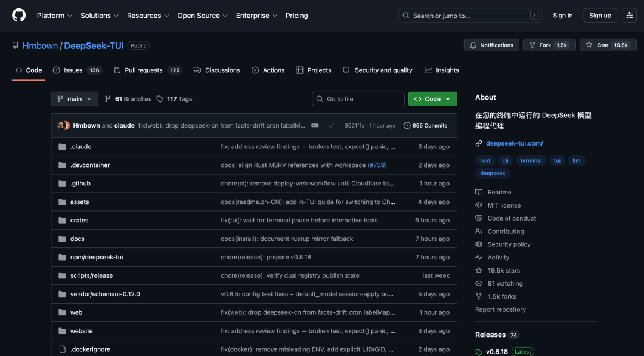
Task: Open the Hmbown owner link
Action: pyautogui.click(x=41, y=45)
